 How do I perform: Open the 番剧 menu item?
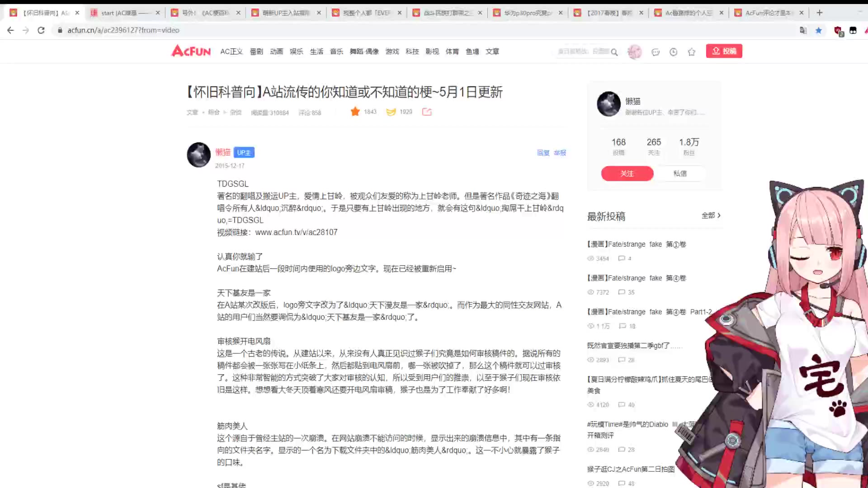(x=256, y=52)
